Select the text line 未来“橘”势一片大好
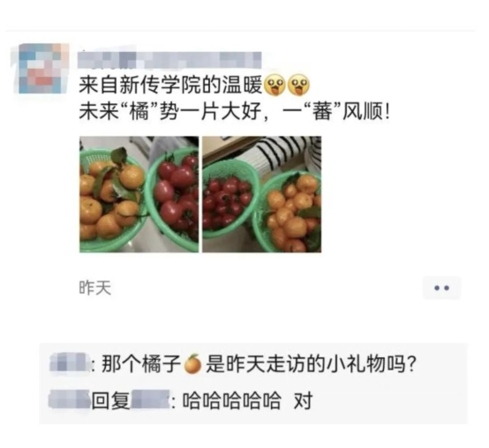The height and width of the screenshot is (448, 489). click(x=169, y=111)
